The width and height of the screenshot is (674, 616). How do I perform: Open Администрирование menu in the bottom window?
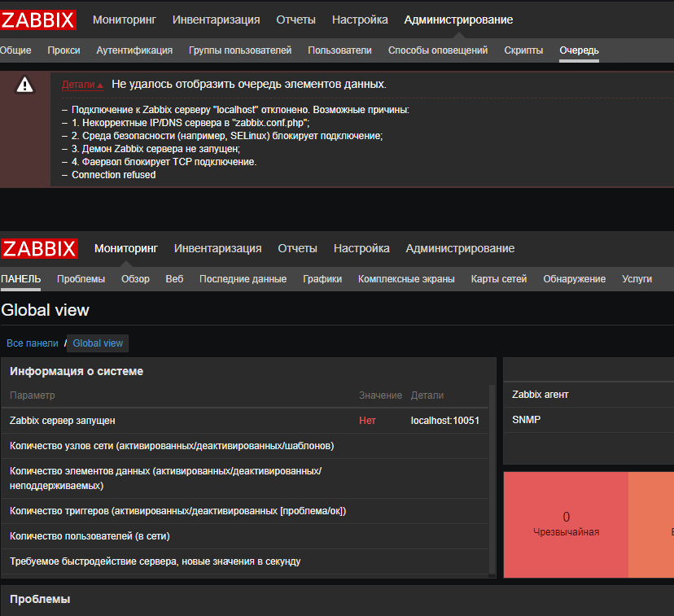[x=460, y=248]
